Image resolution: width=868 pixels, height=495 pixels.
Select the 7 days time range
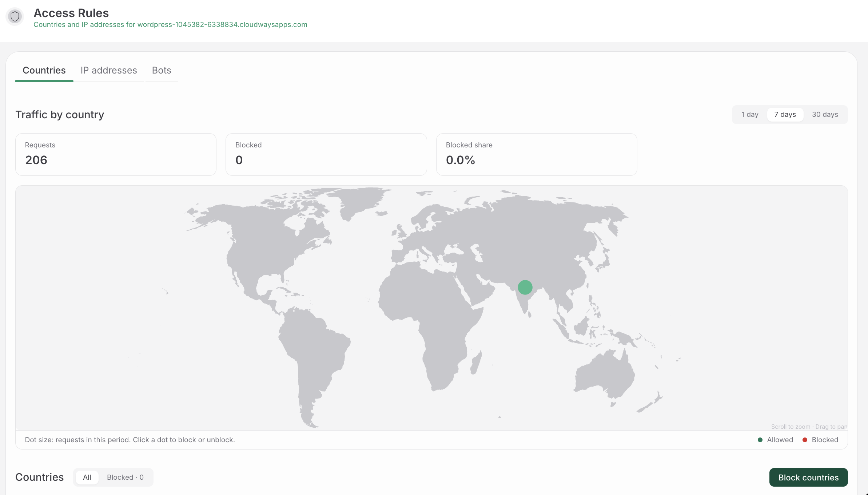click(785, 114)
